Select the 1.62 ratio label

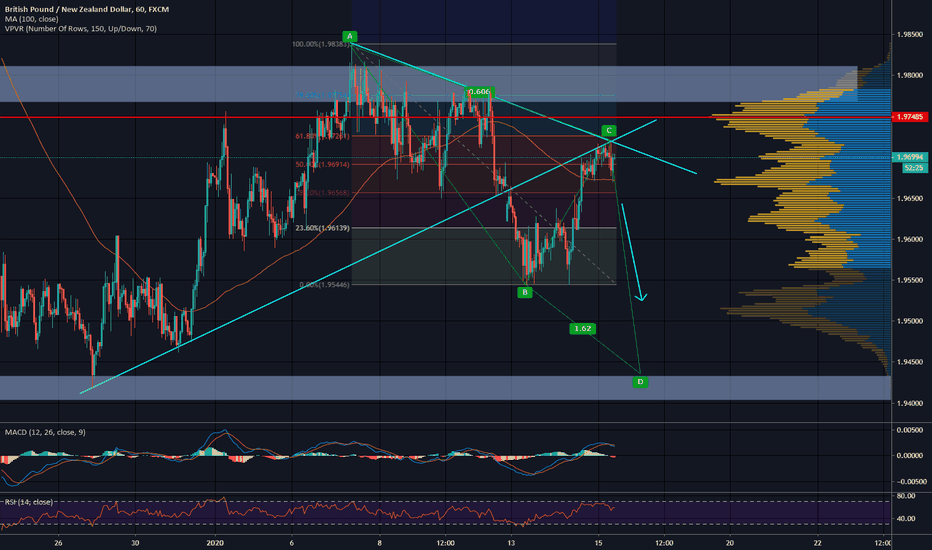(x=583, y=328)
